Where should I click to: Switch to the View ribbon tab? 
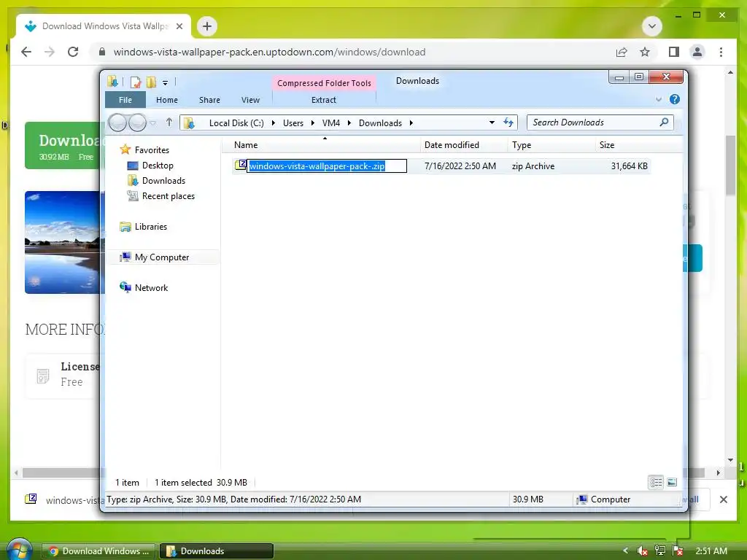pyautogui.click(x=250, y=100)
